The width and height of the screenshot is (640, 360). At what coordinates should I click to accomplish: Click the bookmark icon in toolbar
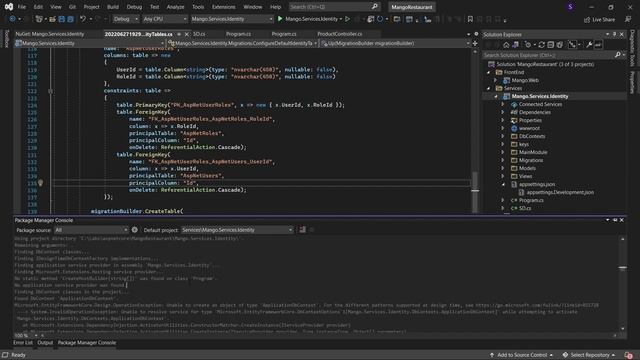click(470, 19)
